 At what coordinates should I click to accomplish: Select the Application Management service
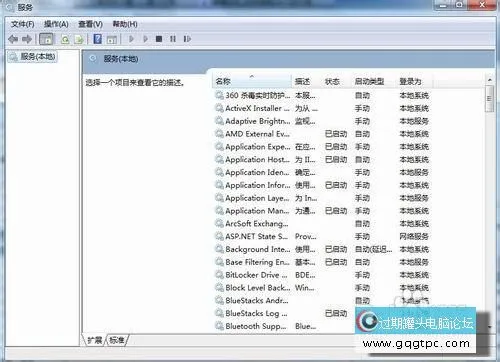(x=322, y=211)
